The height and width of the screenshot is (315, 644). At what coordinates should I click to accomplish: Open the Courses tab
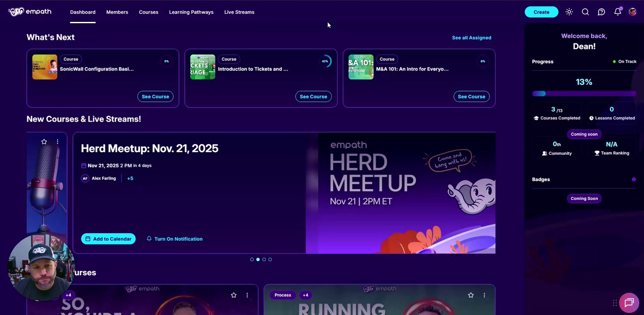coord(148,12)
